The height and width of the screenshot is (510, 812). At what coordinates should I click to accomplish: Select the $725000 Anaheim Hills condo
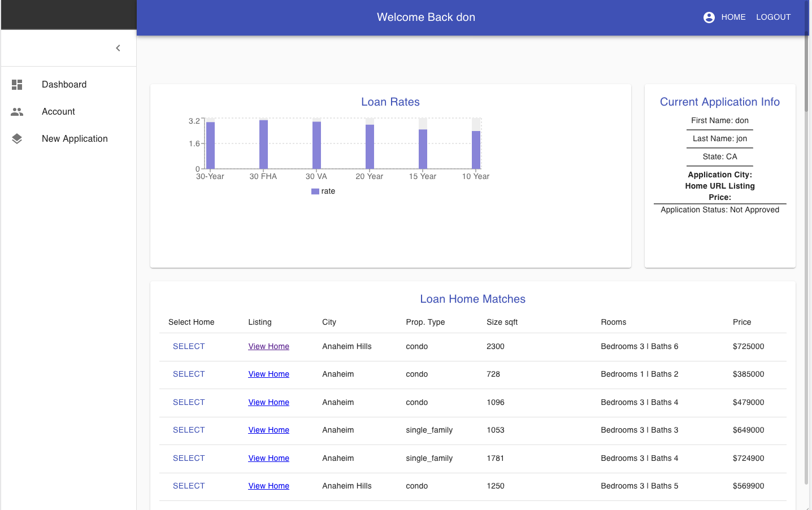point(189,347)
